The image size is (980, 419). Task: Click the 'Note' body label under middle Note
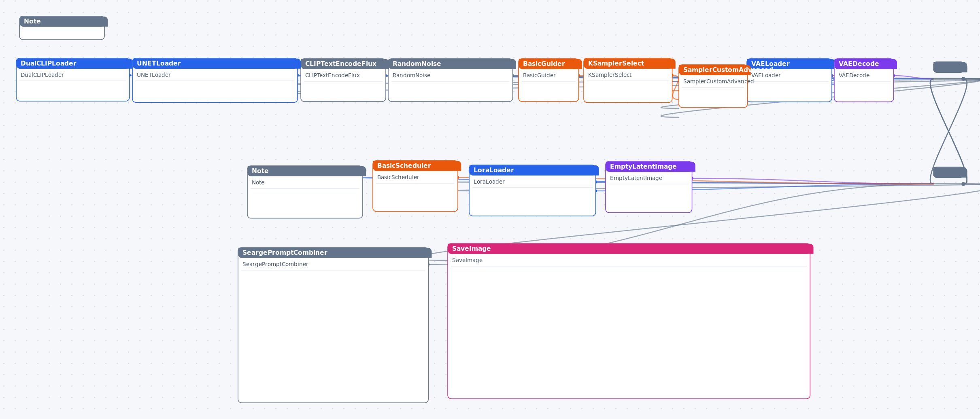(x=258, y=182)
